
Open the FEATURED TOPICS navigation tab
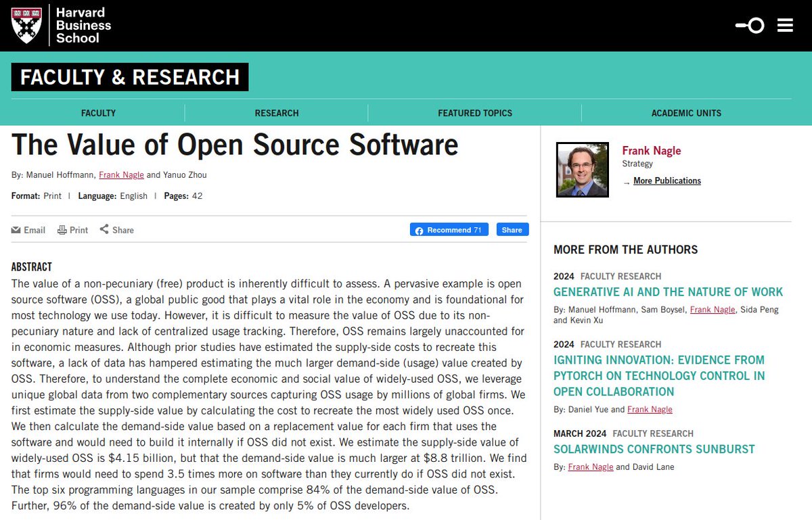click(475, 113)
